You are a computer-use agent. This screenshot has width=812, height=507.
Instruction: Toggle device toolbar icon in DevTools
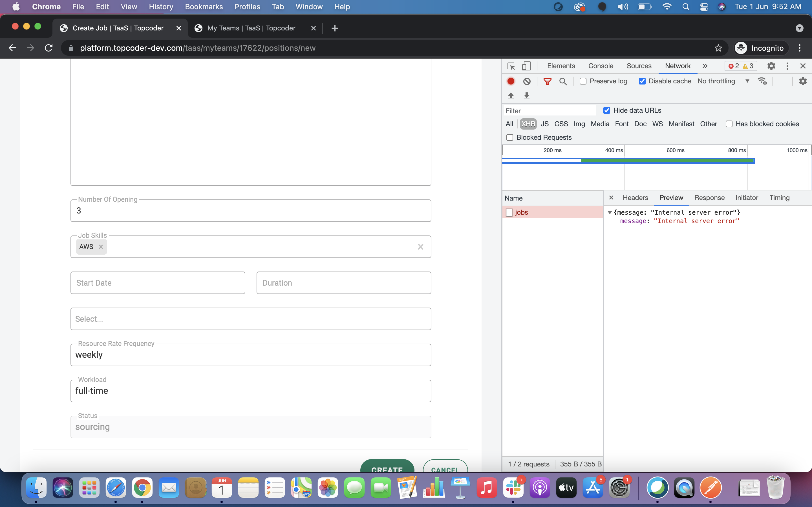click(x=526, y=66)
